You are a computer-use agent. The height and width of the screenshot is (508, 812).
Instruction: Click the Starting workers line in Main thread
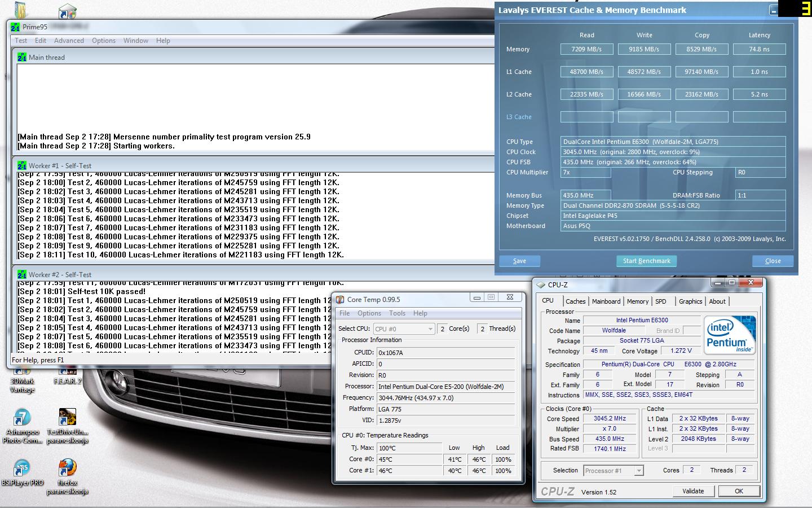click(x=96, y=146)
